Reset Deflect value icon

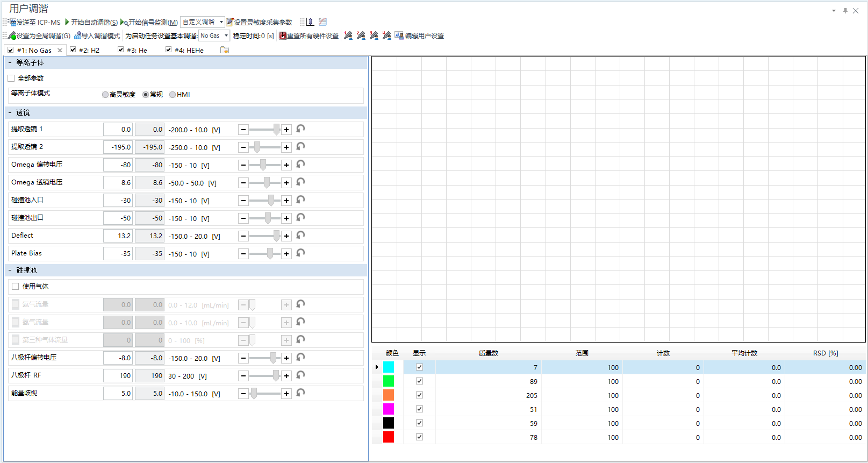[300, 236]
